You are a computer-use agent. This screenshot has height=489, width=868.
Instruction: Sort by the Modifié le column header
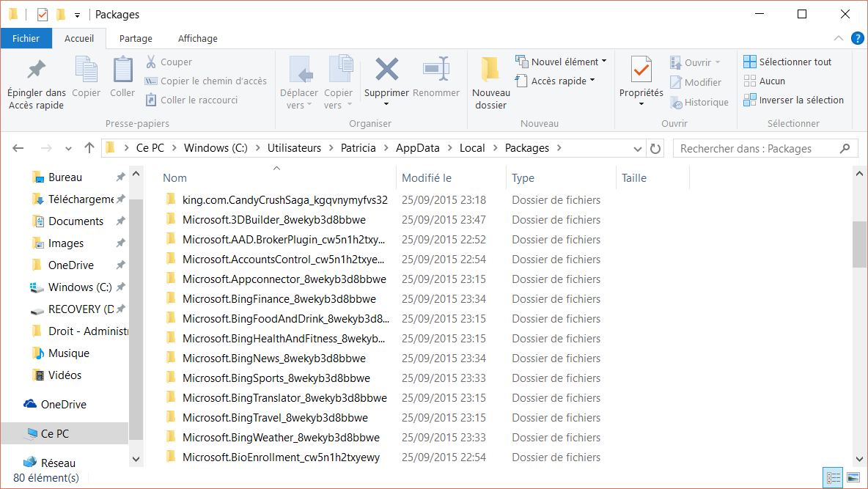[451, 177]
